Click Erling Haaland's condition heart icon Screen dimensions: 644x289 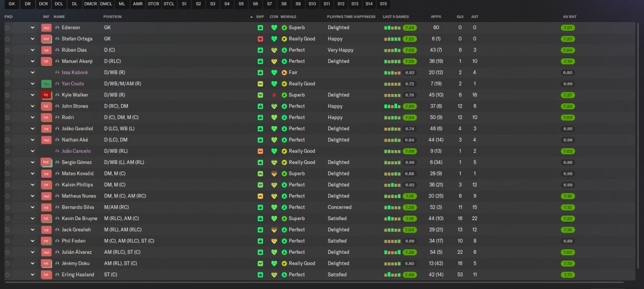274,275
